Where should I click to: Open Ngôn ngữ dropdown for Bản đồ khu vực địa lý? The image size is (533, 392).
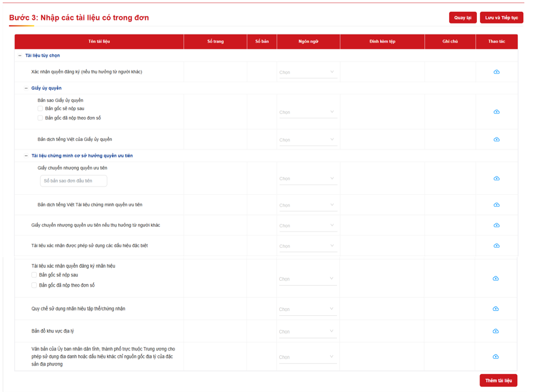pos(307,332)
